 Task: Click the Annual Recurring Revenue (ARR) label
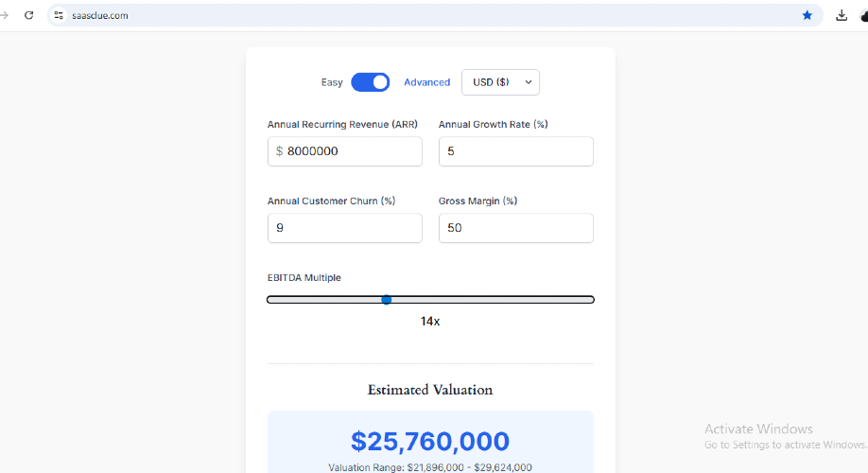point(342,125)
